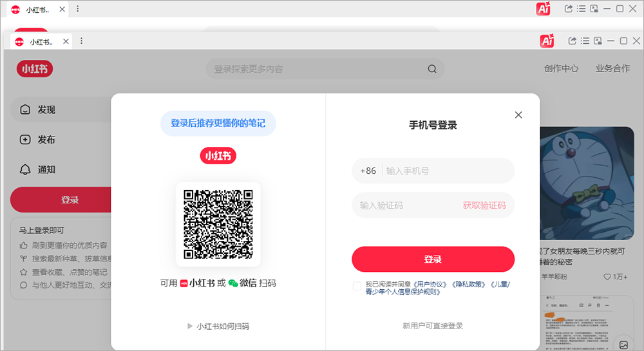Open the 《隐私政策》 link
Viewport: 644px width, 351px height.
click(x=469, y=284)
